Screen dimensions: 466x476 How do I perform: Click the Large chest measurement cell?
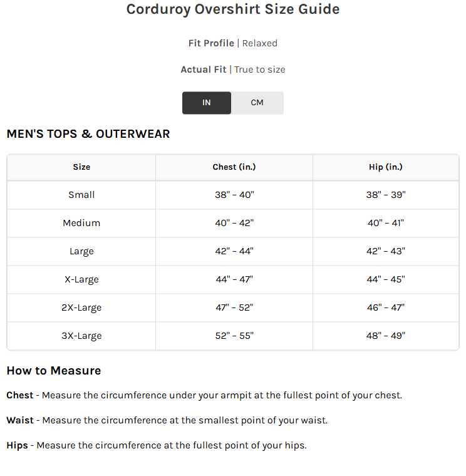[x=234, y=251]
